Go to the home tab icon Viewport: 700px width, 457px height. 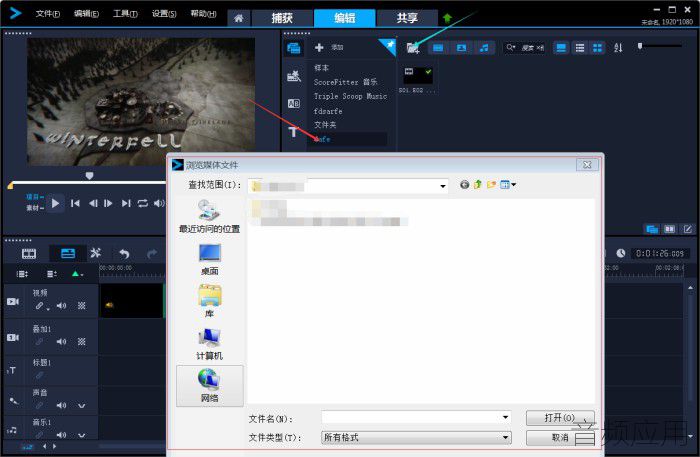point(239,18)
